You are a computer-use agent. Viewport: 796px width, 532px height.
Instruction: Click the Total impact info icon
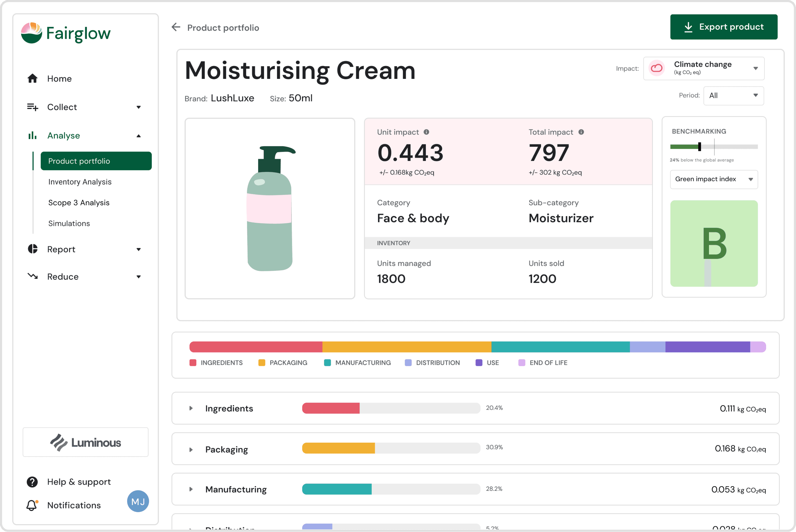[581, 132]
